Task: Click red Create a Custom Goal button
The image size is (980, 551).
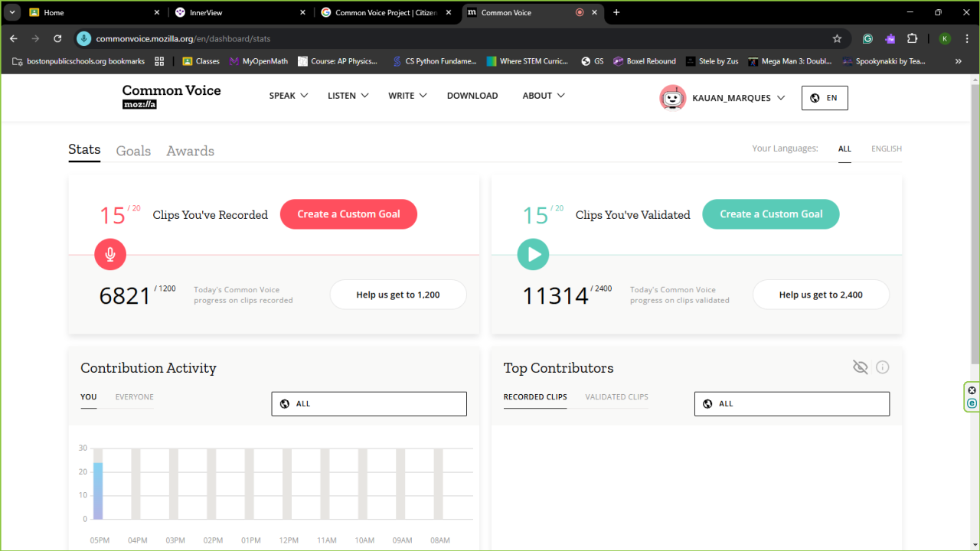Action: pyautogui.click(x=348, y=214)
